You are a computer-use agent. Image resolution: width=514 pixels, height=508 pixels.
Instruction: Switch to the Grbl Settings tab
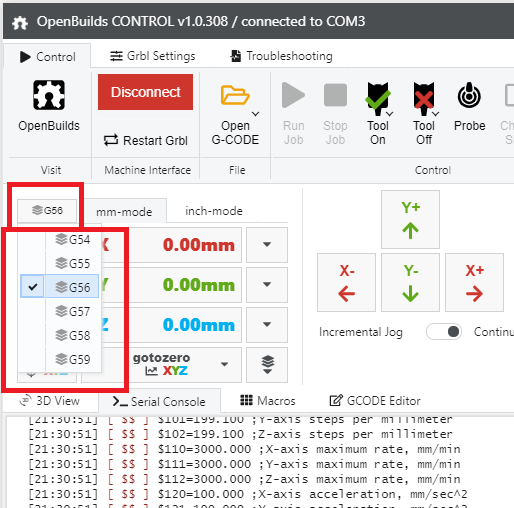[x=153, y=56]
